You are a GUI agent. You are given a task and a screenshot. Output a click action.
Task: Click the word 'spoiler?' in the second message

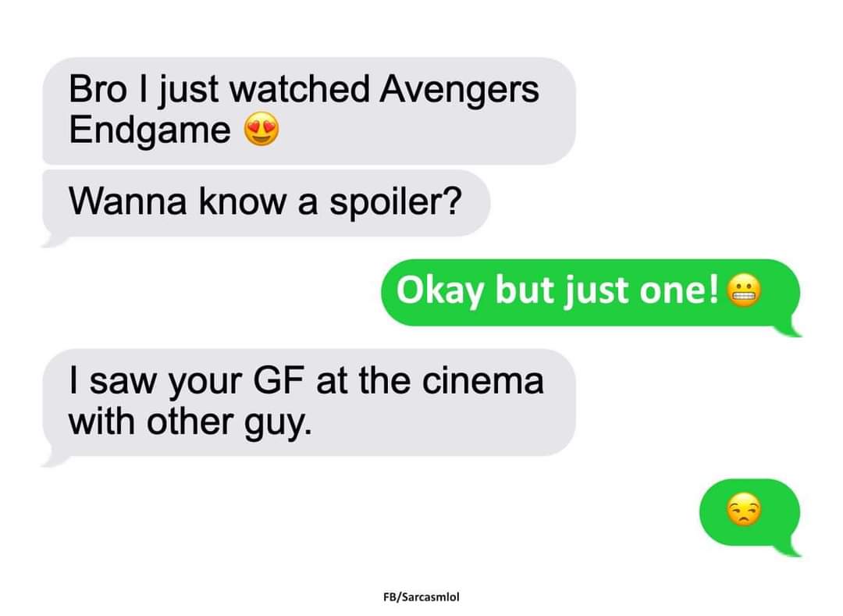click(x=396, y=204)
